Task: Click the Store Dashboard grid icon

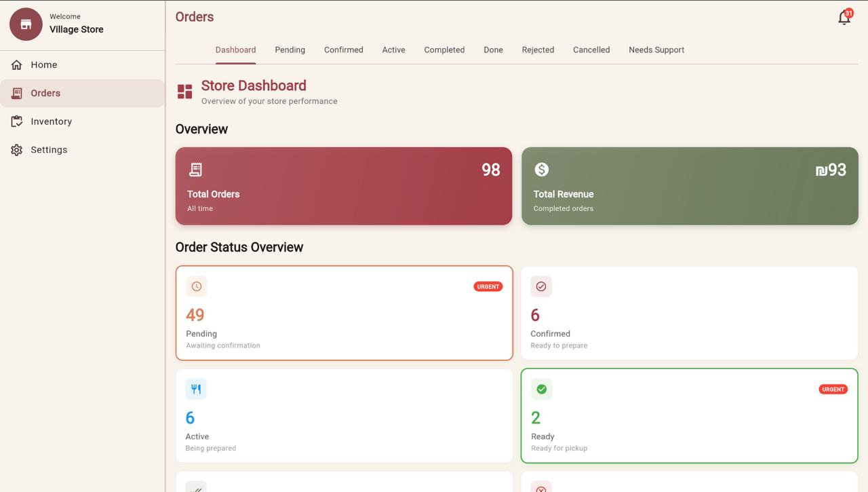Action: (x=184, y=90)
